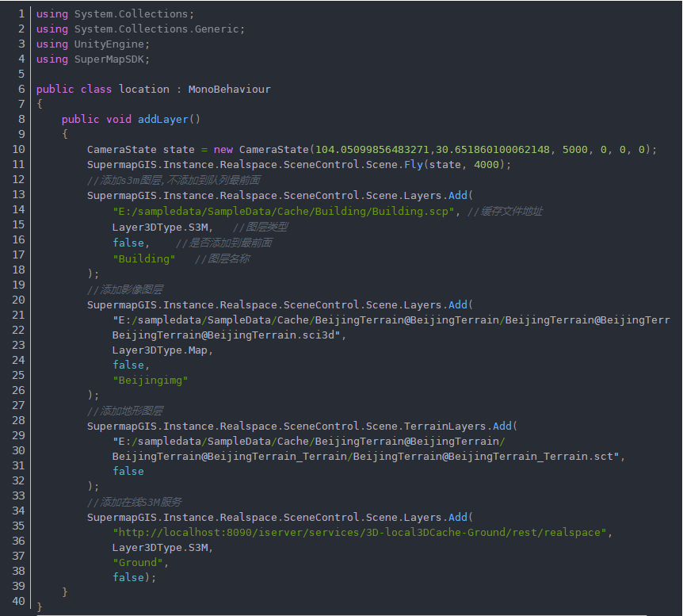Viewport: 683px width, 616px height.
Task: Click 'false' on line 39
Action: point(128,577)
